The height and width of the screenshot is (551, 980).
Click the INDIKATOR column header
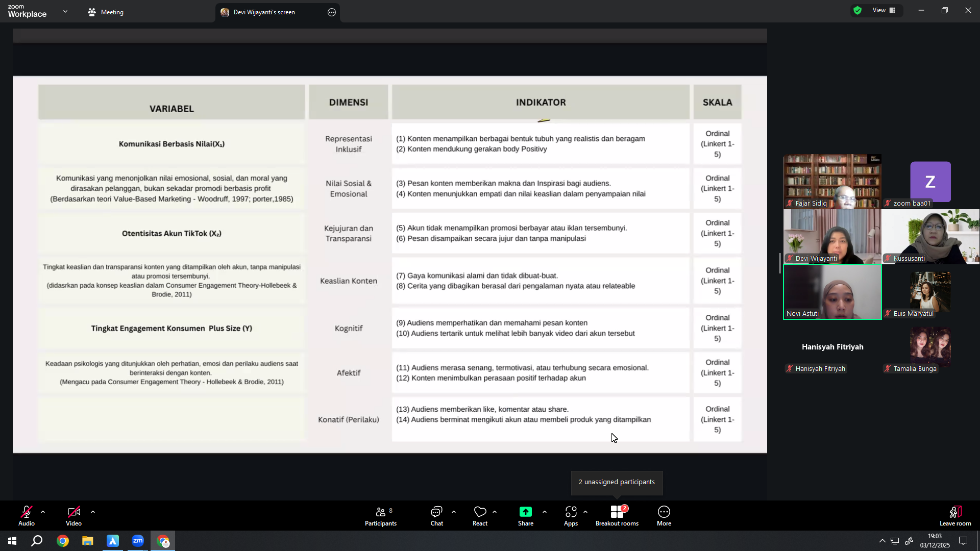coord(541,103)
